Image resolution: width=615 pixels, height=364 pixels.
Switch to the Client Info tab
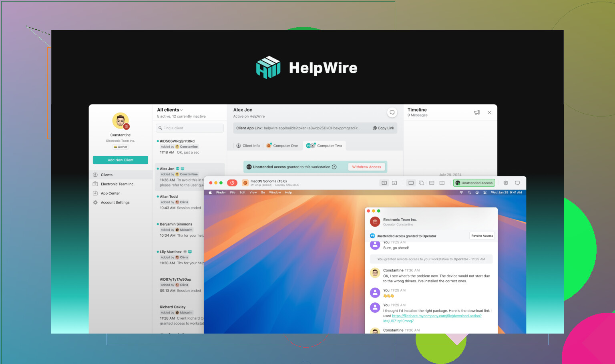248,145
